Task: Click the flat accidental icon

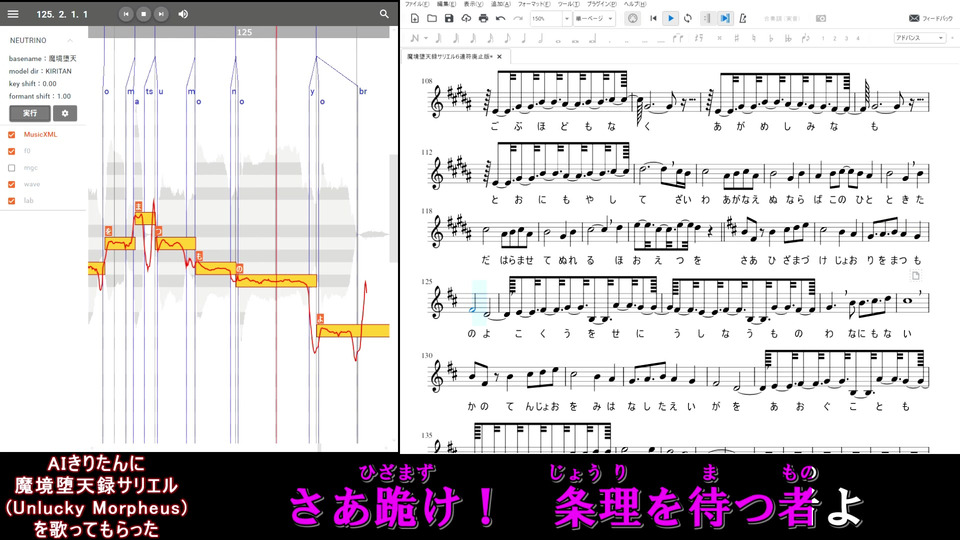Action: tap(771, 38)
